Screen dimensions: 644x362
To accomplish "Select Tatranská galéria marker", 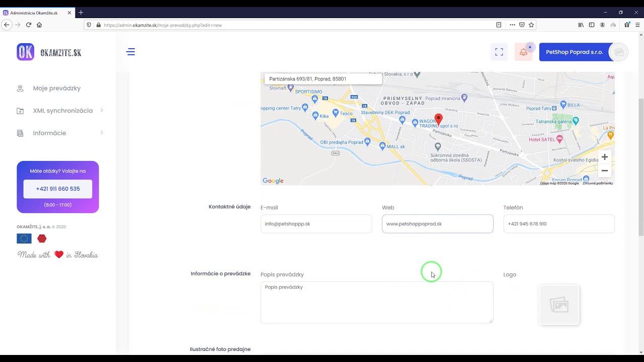I will point(576,121).
